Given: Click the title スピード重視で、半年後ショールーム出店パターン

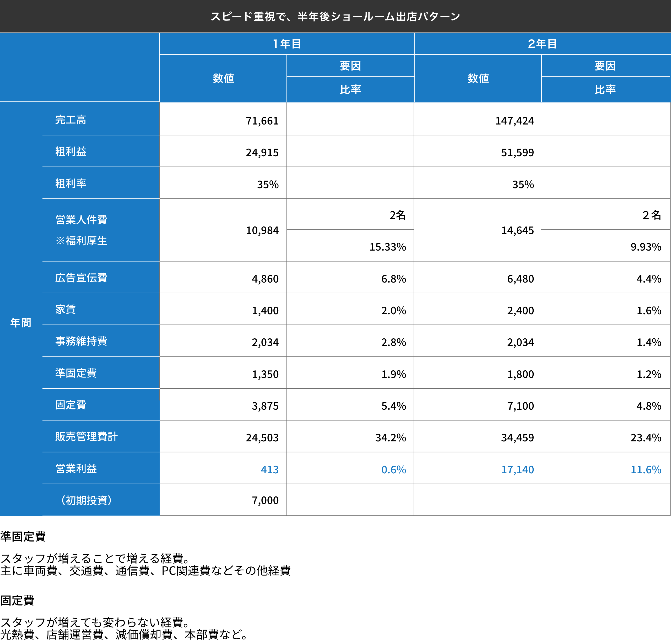Looking at the screenshot, I should point(335,17).
